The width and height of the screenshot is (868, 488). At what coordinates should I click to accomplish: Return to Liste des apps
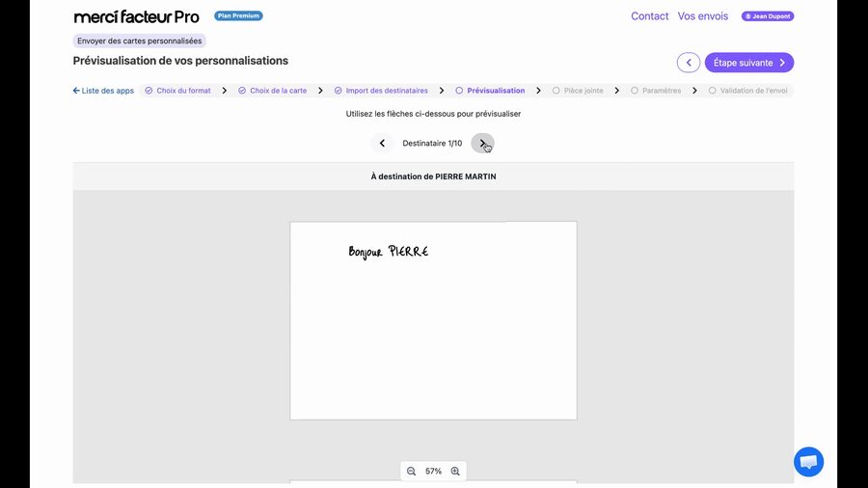(103, 91)
